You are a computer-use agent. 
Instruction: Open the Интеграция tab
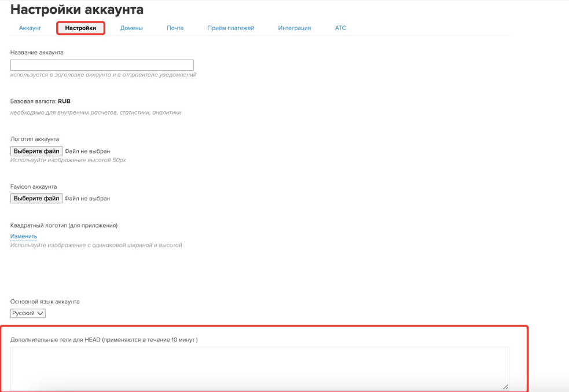click(x=294, y=28)
